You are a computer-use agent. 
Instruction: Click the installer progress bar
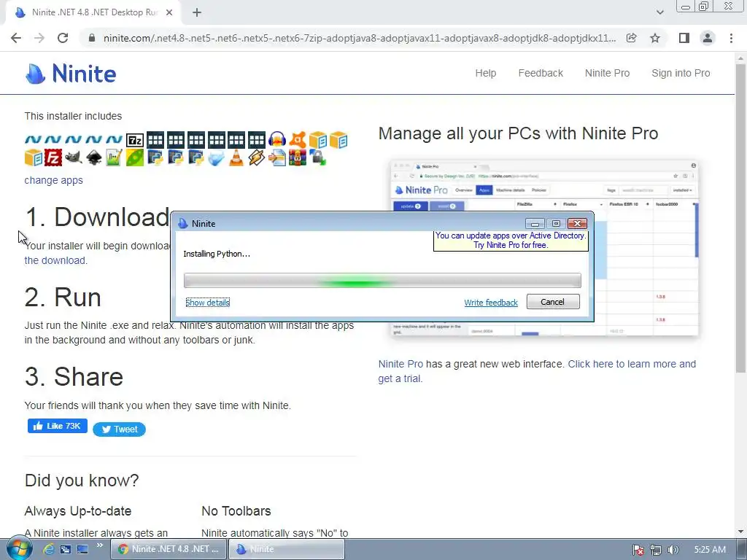tap(382, 281)
